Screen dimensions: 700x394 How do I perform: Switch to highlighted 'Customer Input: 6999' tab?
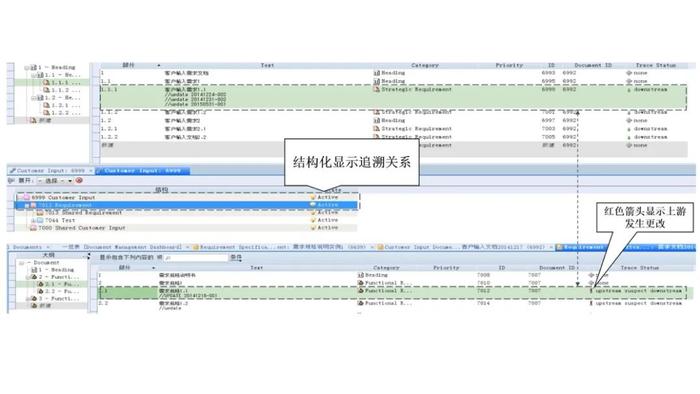click(142, 170)
